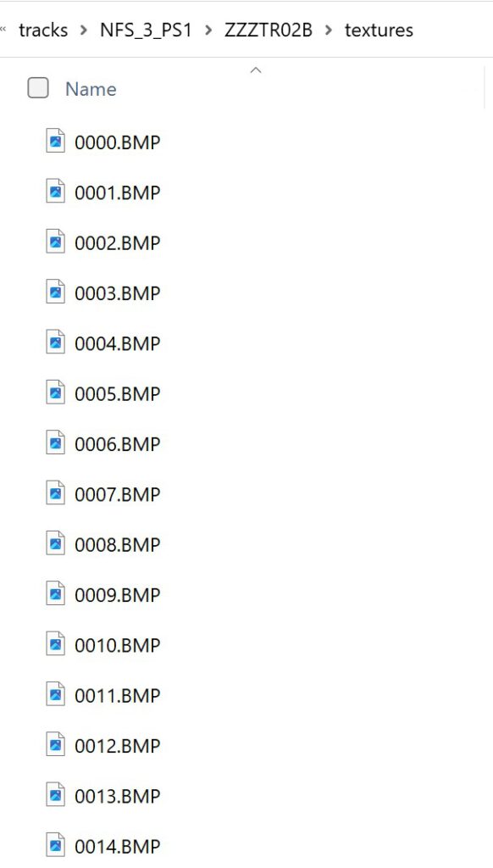Open the chevron dropdown after NFS_3_PS1
493x868 pixels.
tap(208, 30)
